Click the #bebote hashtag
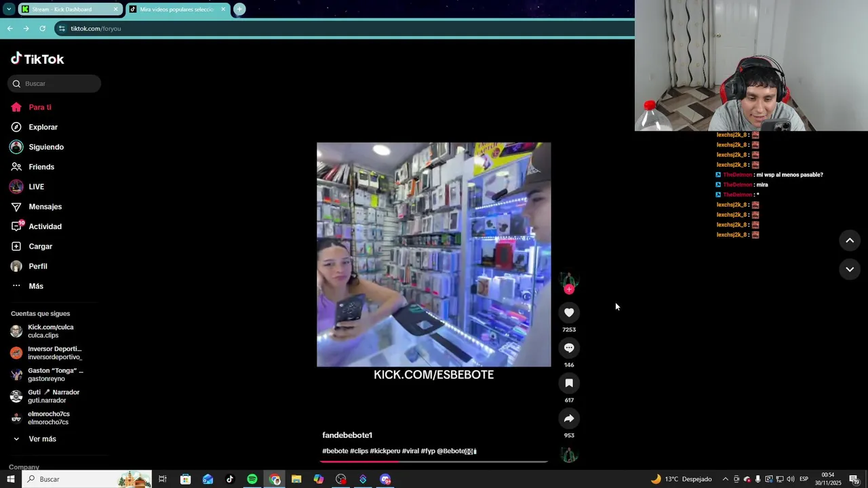Image resolution: width=868 pixels, height=488 pixels. pos(335,451)
